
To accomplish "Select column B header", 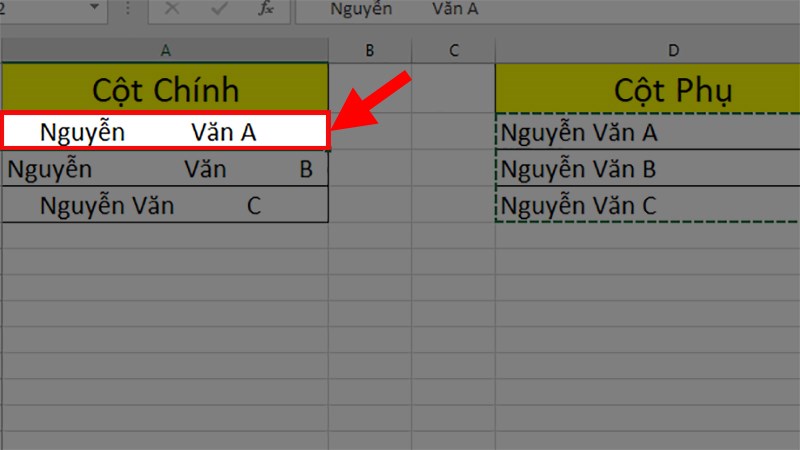I will click(x=369, y=50).
